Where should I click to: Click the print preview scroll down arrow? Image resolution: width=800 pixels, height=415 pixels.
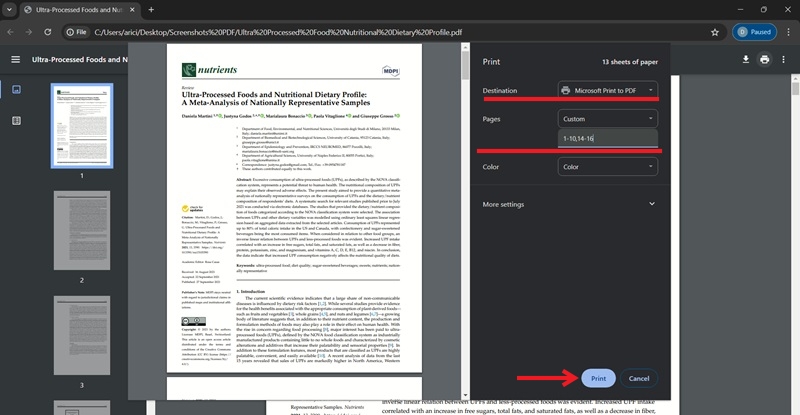tap(465, 396)
